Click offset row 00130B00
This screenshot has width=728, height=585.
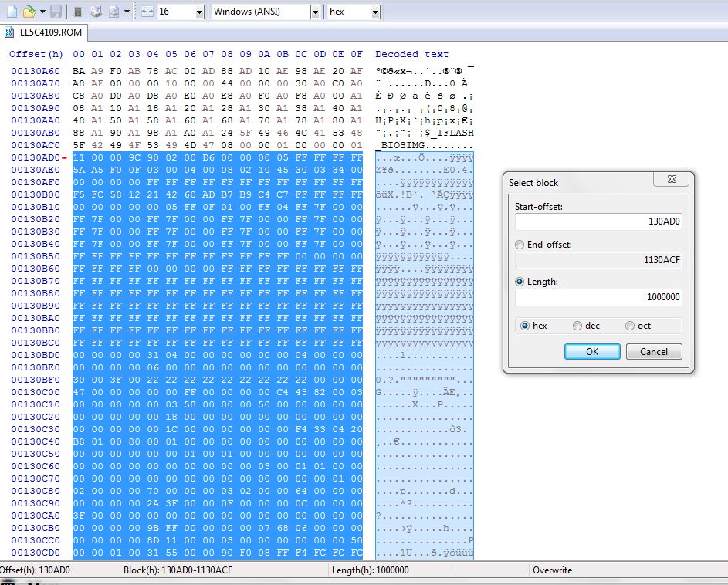tap(36, 194)
